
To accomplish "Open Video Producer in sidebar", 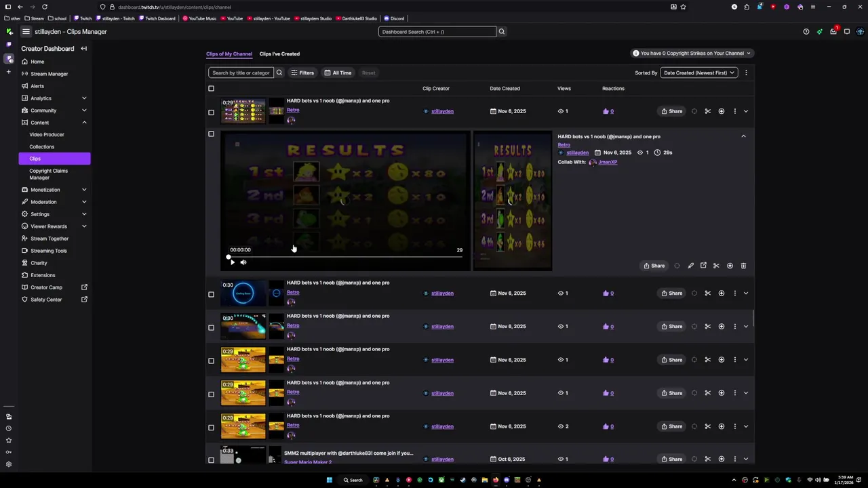I will click(x=47, y=134).
